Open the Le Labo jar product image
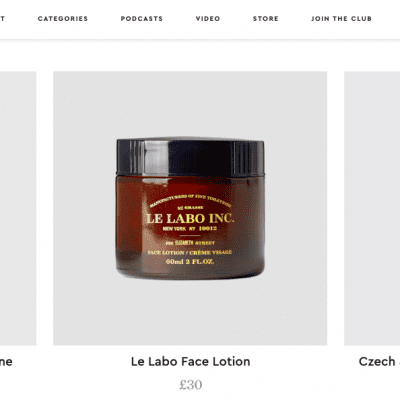The image size is (400, 400). click(190, 208)
